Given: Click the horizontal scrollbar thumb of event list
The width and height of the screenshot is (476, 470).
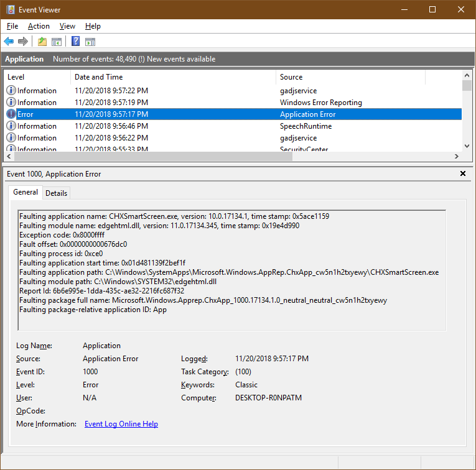Looking at the screenshot, I should [x=153, y=157].
